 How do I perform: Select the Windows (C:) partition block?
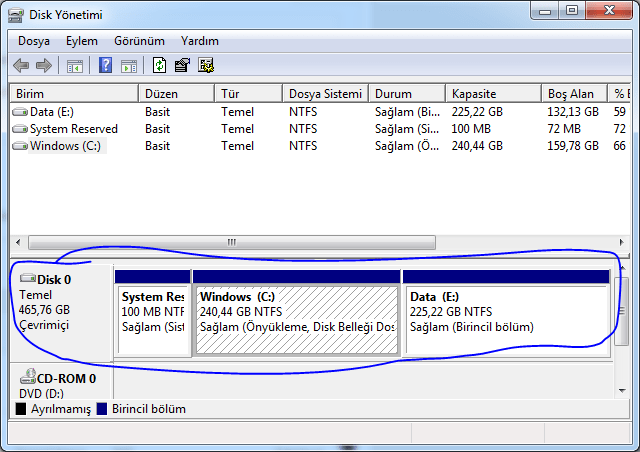tap(297, 314)
